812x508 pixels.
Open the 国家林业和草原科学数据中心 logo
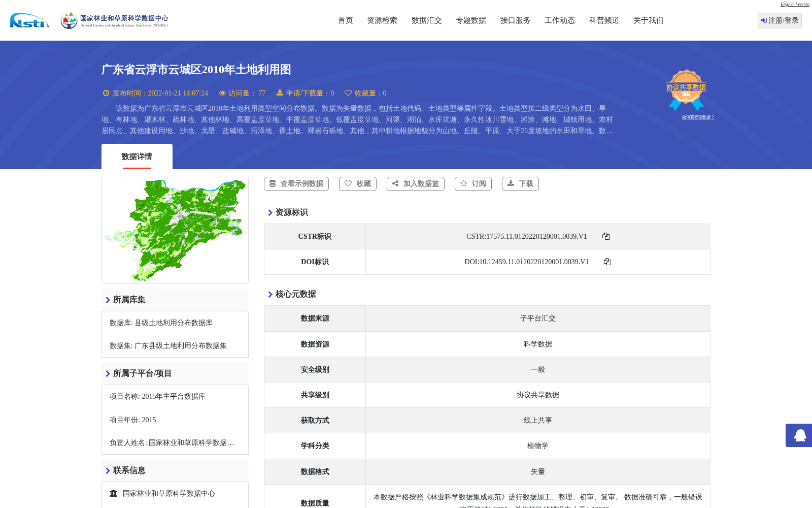tap(114, 20)
